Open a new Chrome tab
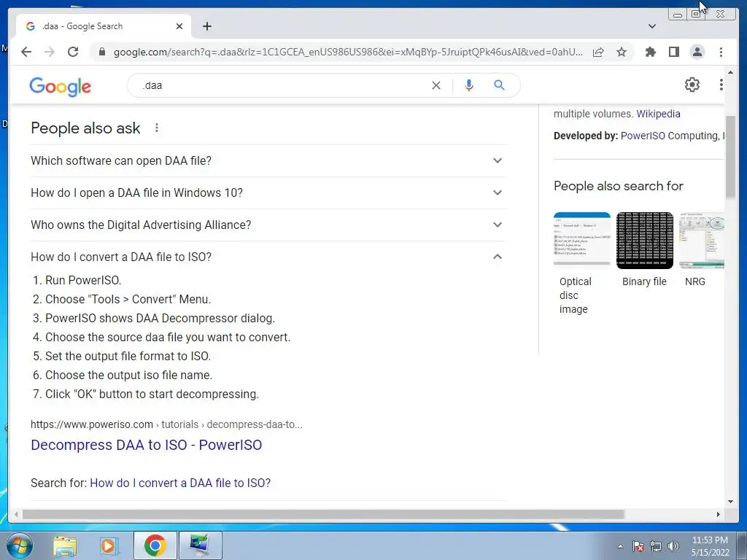 coord(206,26)
